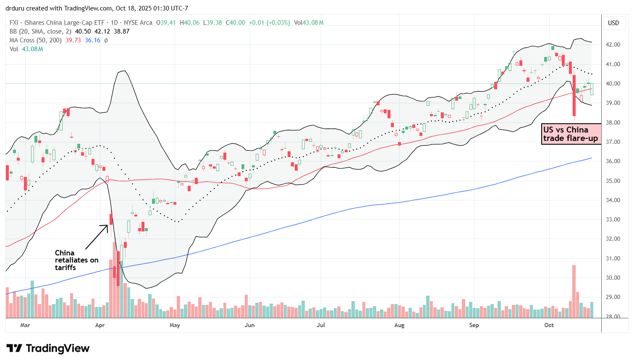
Task: Click the TradingView logo at bottom left
Action: coord(48,348)
